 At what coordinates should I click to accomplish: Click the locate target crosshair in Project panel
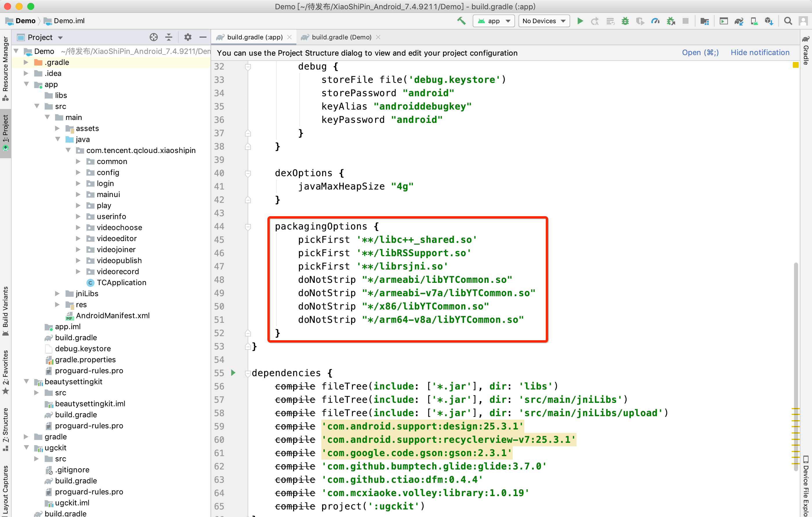[x=153, y=37]
